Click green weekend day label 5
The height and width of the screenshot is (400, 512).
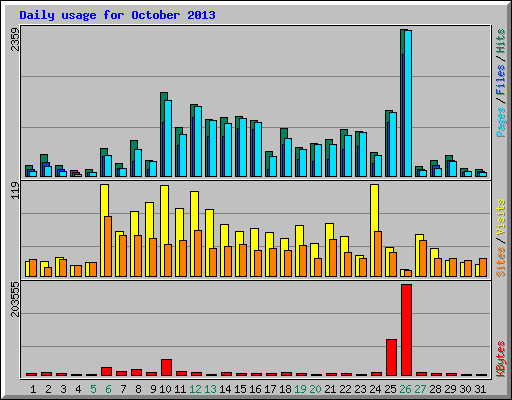[x=93, y=389]
